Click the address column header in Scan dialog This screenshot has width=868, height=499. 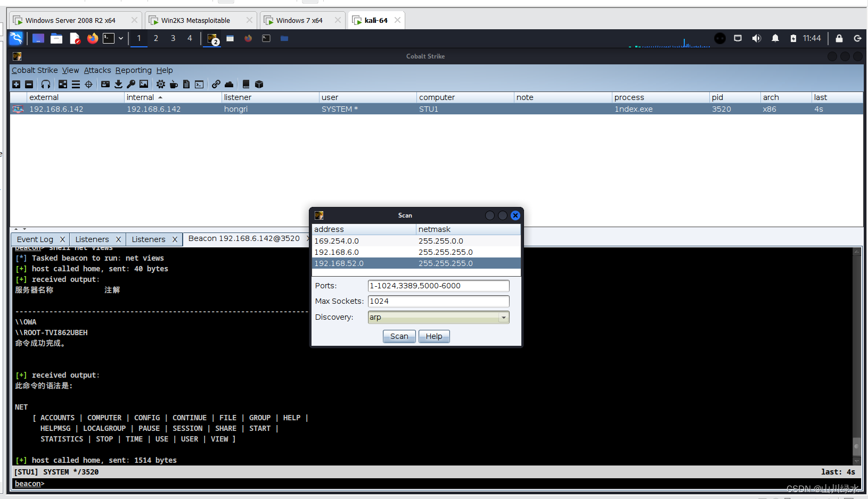(364, 229)
